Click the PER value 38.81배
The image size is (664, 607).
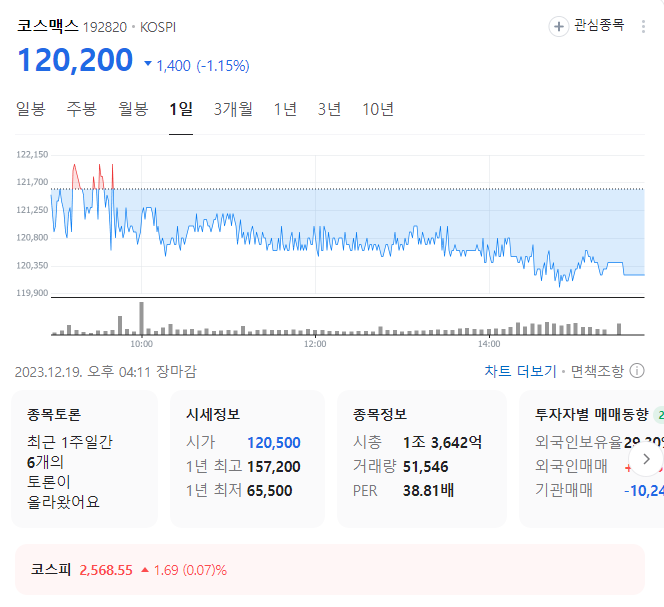(x=429, y=491)
